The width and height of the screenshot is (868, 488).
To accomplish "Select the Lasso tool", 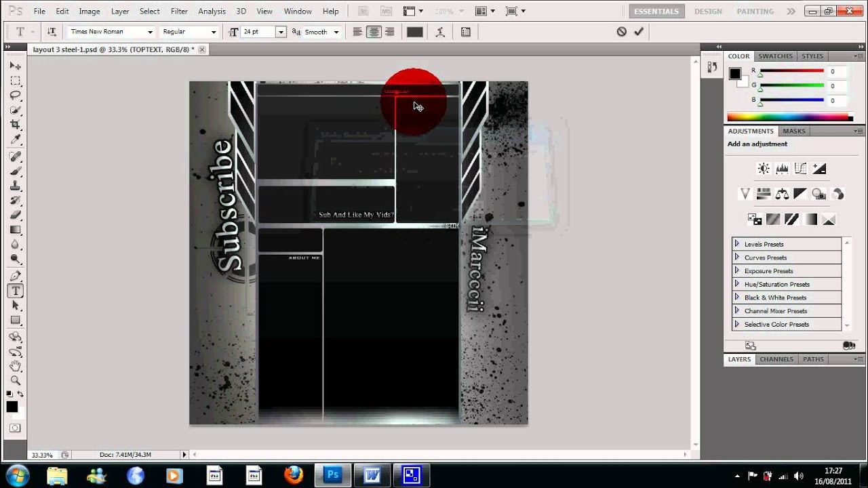I will 15,96.
